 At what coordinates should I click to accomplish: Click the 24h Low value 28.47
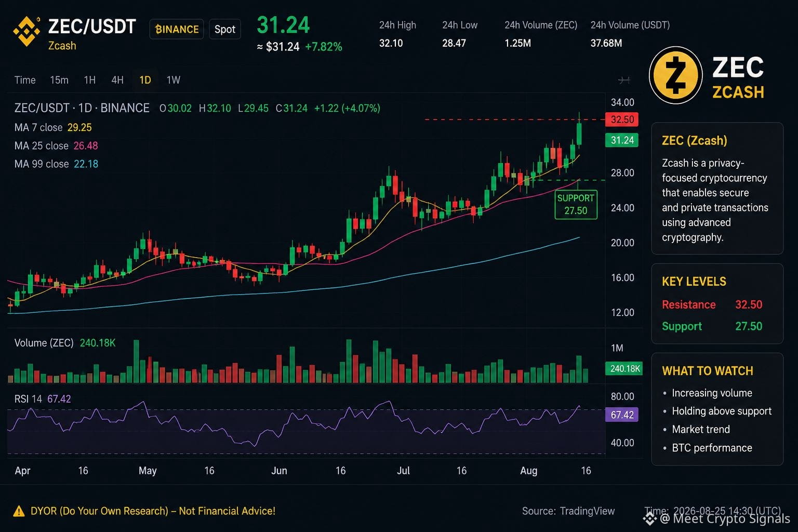click(454, 43)
